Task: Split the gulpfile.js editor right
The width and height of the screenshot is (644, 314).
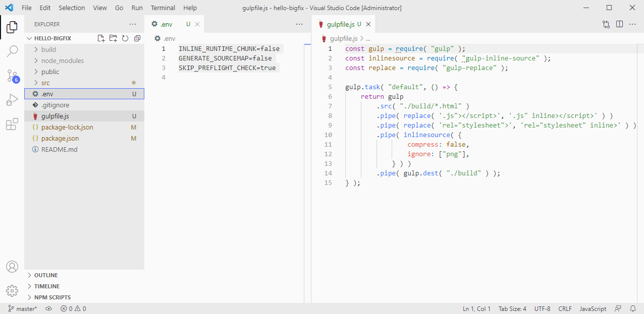Action: [619, 24]
